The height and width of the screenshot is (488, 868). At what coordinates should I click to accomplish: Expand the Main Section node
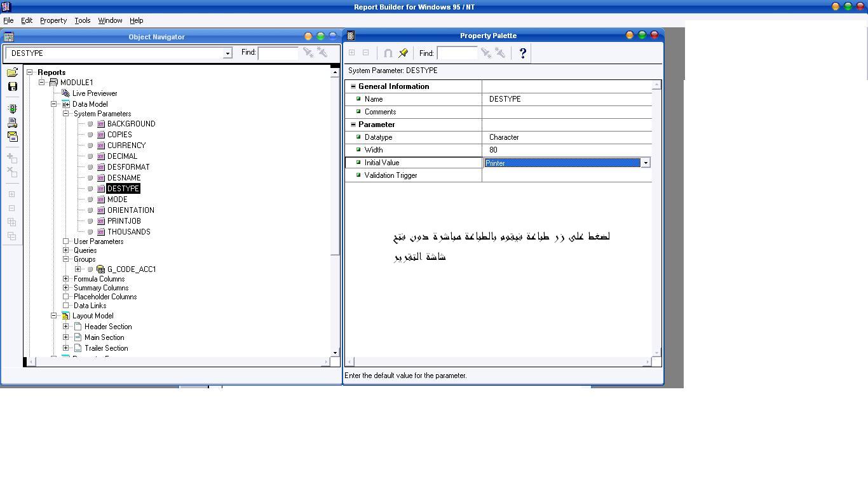point(65,337)
